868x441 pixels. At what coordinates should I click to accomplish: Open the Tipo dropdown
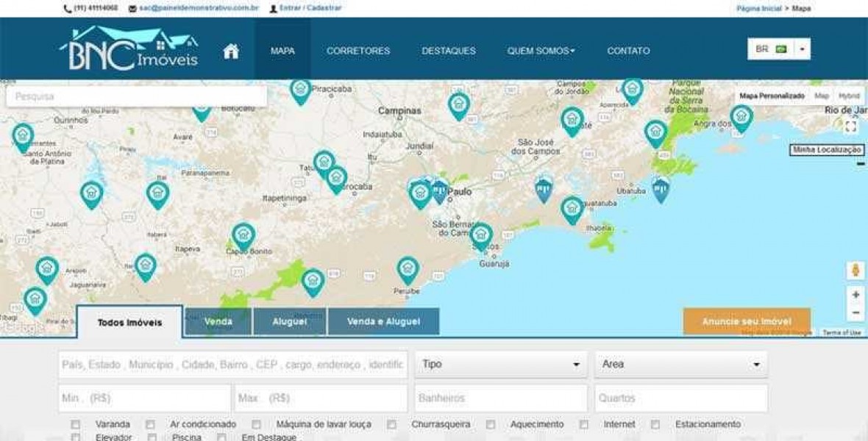point(501,364)
